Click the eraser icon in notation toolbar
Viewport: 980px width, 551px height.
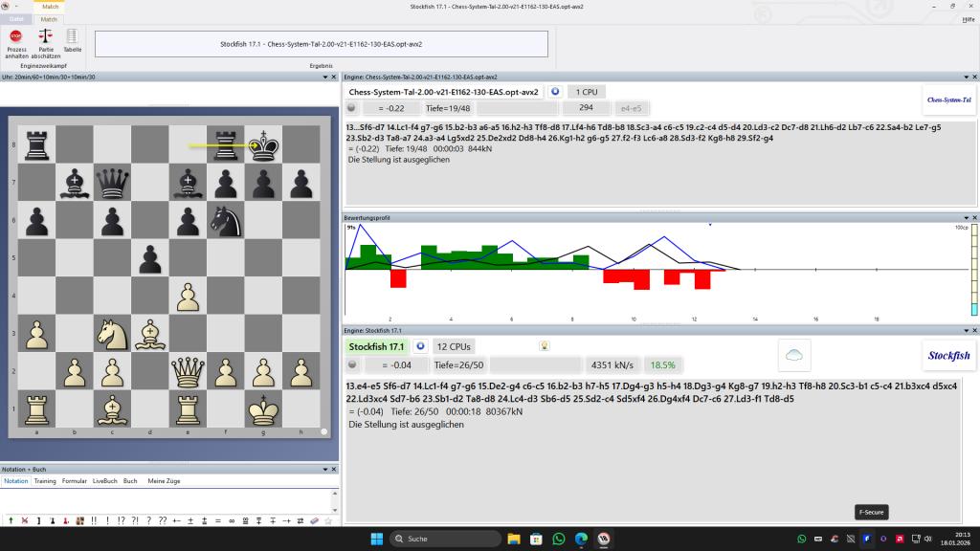[315, 521]
